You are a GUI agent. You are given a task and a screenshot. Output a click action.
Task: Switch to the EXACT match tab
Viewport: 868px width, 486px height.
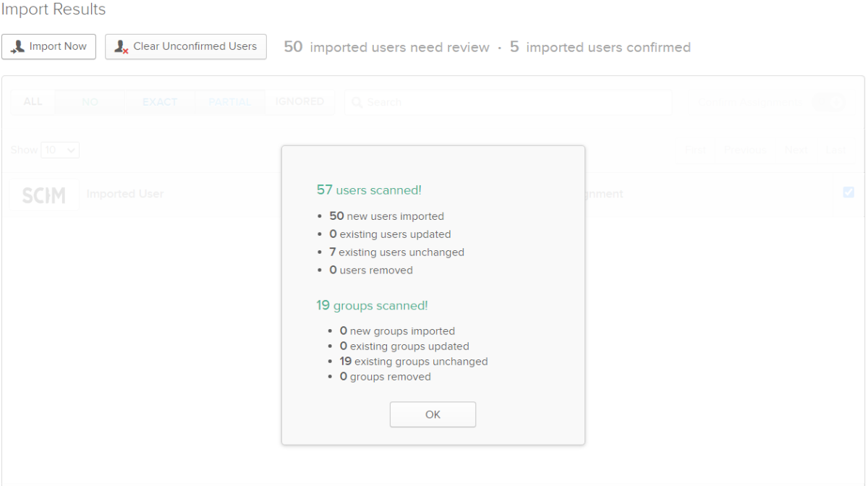point(160,102)
